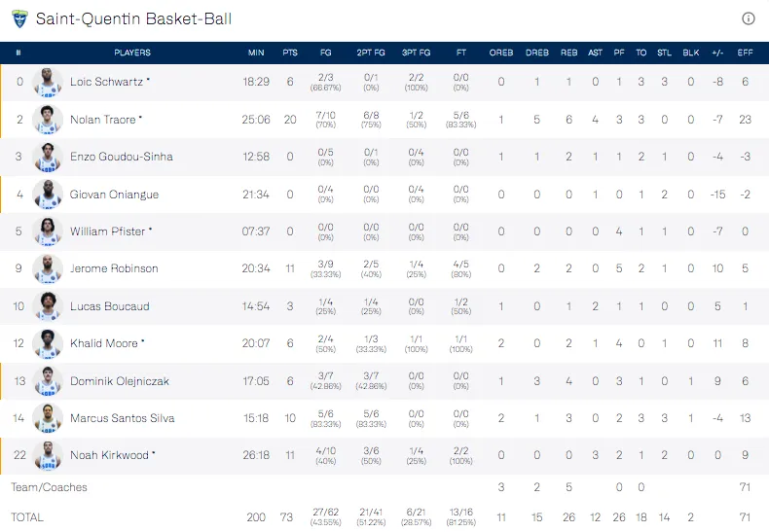769x532 pixels.
Task: Click the Saint-Quentin team logo icon
Action: [x=18, y=18]
